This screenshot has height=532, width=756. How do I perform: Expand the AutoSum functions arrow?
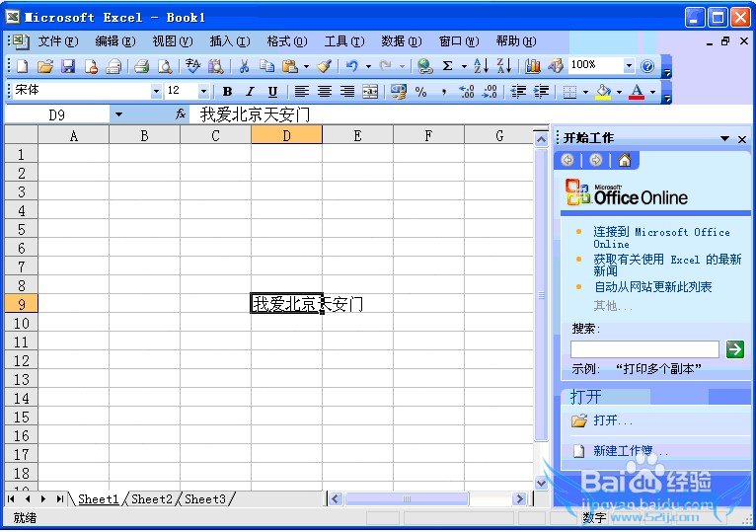coord(464,66)
